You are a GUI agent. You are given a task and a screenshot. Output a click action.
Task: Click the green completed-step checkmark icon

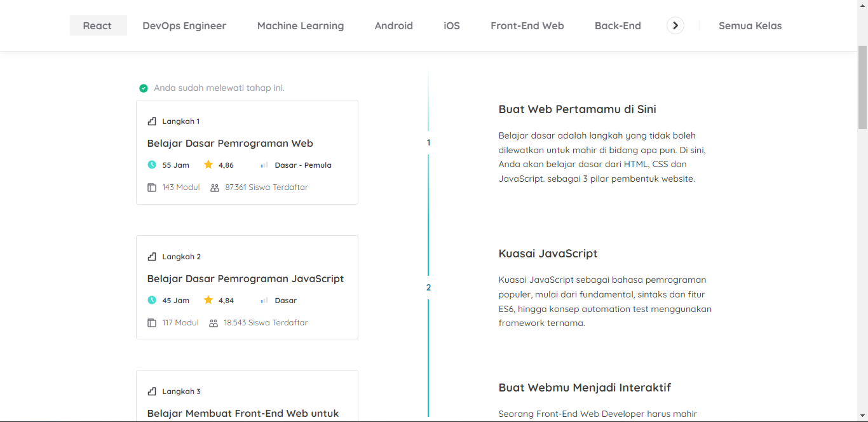point(144,88)
